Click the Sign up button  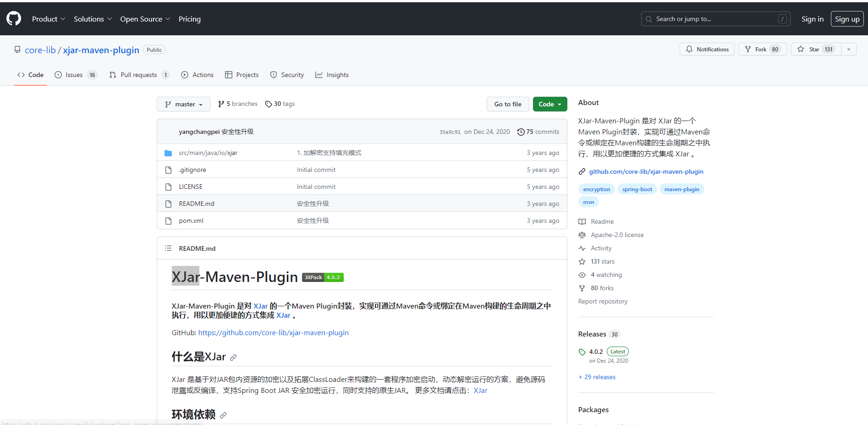click(847, 19)
